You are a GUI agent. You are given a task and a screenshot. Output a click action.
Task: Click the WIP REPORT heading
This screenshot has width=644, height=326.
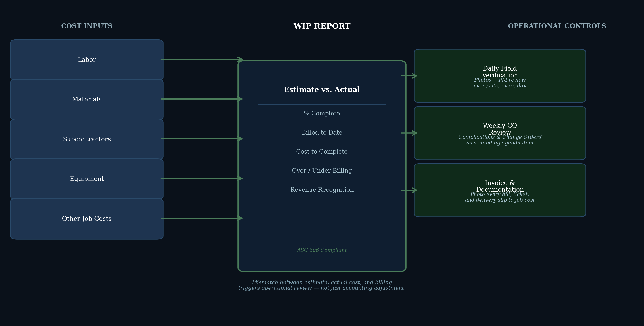coord(322,26)
